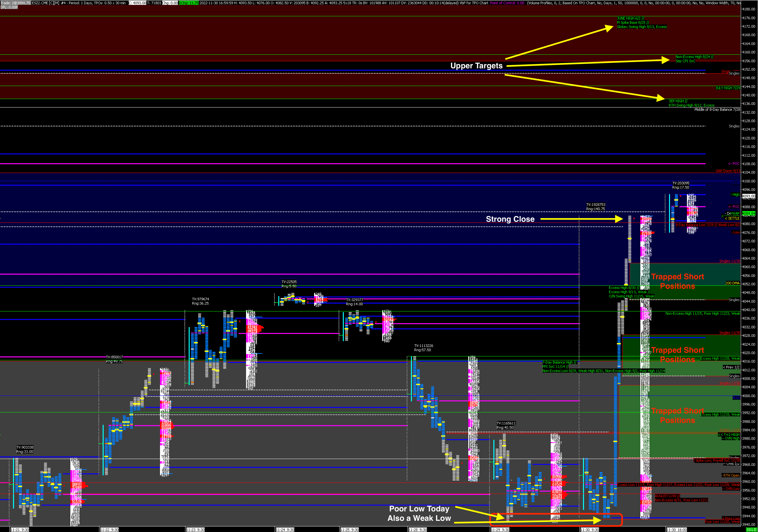Click the magenta POC line at 4108
The width and height of the screenshot is (758, 532).
[330, 164]
